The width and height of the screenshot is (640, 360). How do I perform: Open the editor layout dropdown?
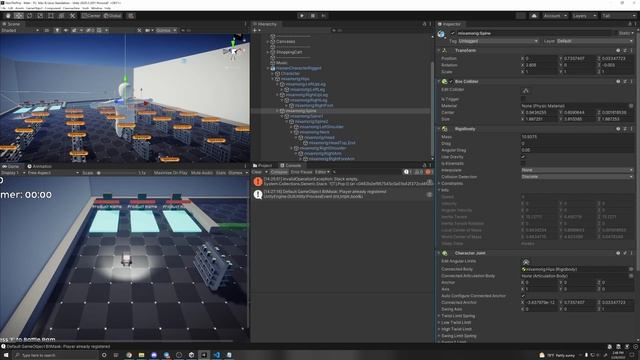pyautogui.click(x=618, y=16)
